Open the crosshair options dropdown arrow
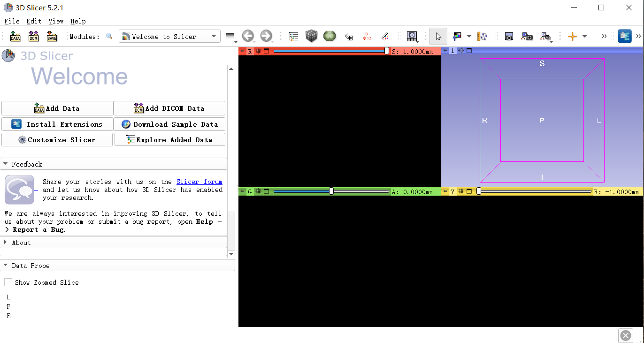Image resolution: width=644 pixels, height=343 pixels. coord(584,36)
